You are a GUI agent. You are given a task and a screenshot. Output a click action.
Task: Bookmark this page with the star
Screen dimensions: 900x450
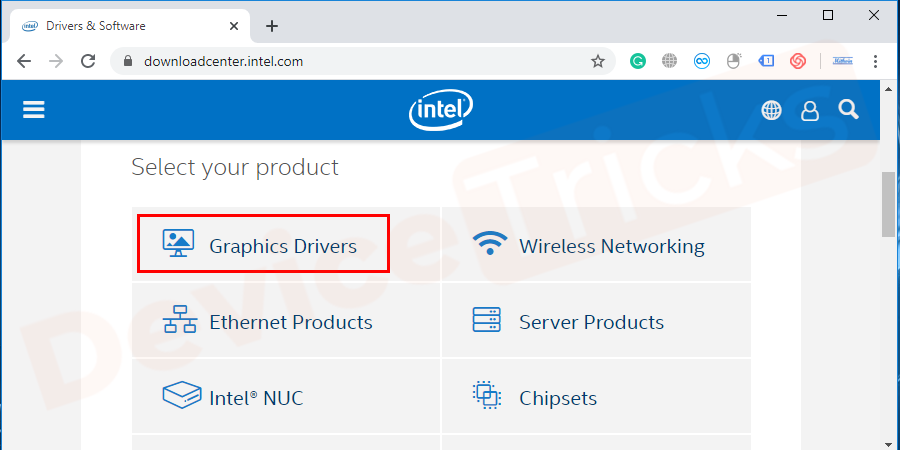tap(598, 61)
